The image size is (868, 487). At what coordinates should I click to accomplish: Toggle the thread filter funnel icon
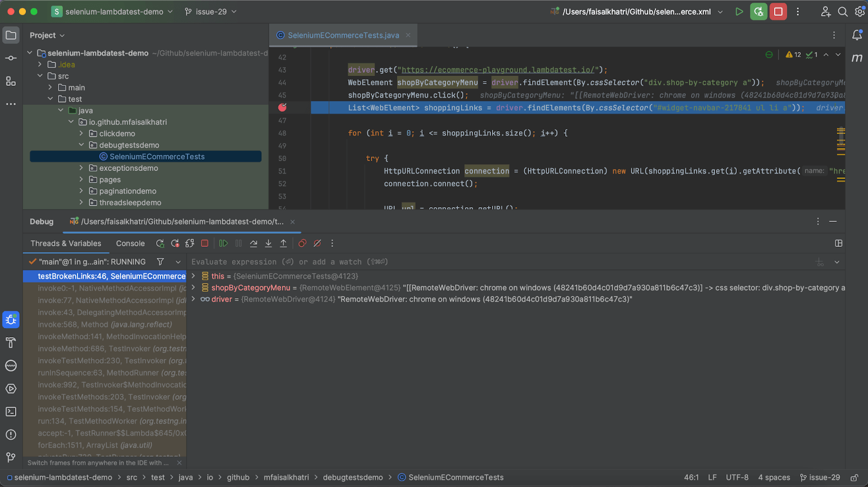pyautogui.click(x=161, y=262)
